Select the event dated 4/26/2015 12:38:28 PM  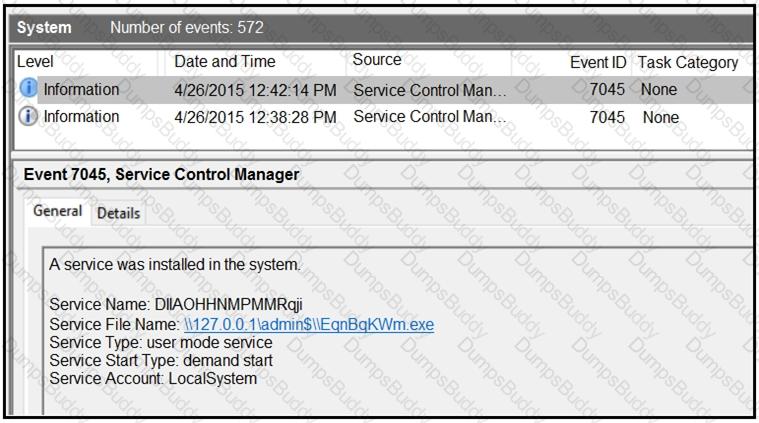tap(255, 117)
